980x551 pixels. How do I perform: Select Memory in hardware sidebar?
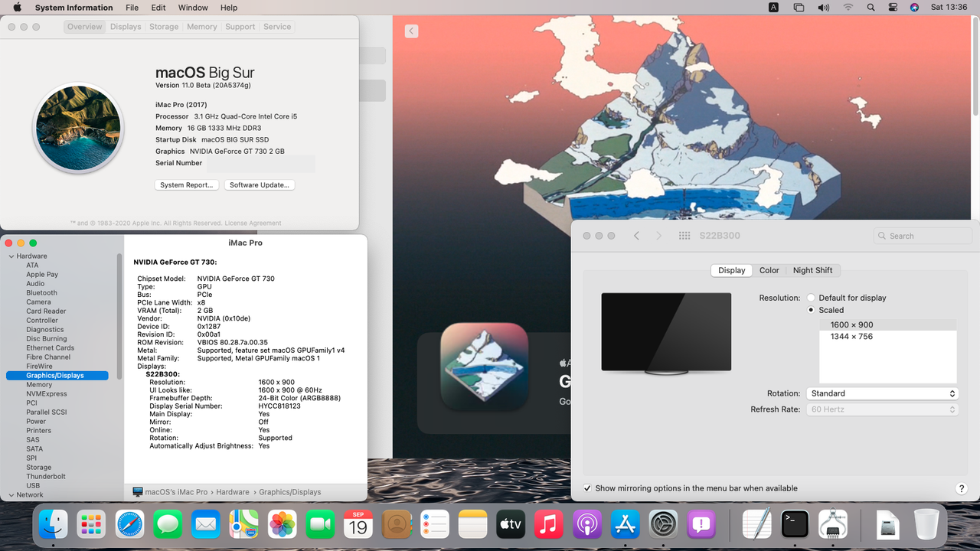pos(39,385)
